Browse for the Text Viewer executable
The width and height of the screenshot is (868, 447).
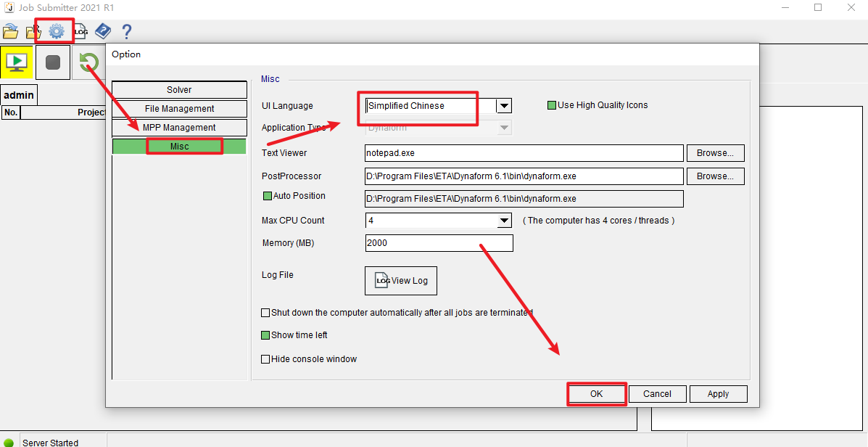click(715, 153)
